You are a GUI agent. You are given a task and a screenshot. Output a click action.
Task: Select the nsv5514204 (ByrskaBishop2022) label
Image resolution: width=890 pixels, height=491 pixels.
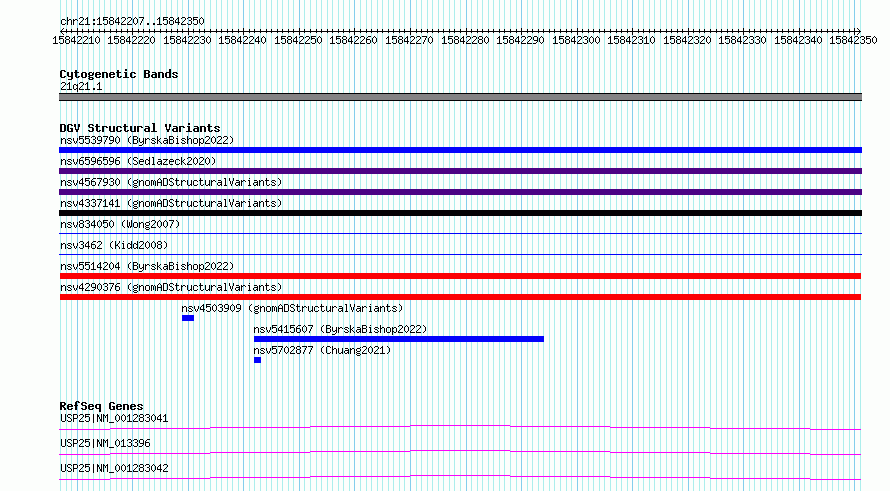point(147,266)
